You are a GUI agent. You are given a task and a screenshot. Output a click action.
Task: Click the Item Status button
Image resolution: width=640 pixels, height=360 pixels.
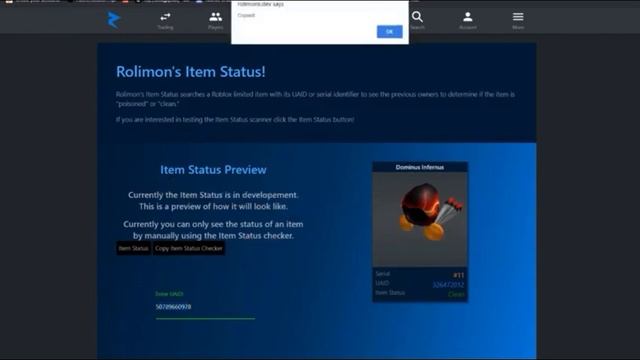click(x=133, y=248)
